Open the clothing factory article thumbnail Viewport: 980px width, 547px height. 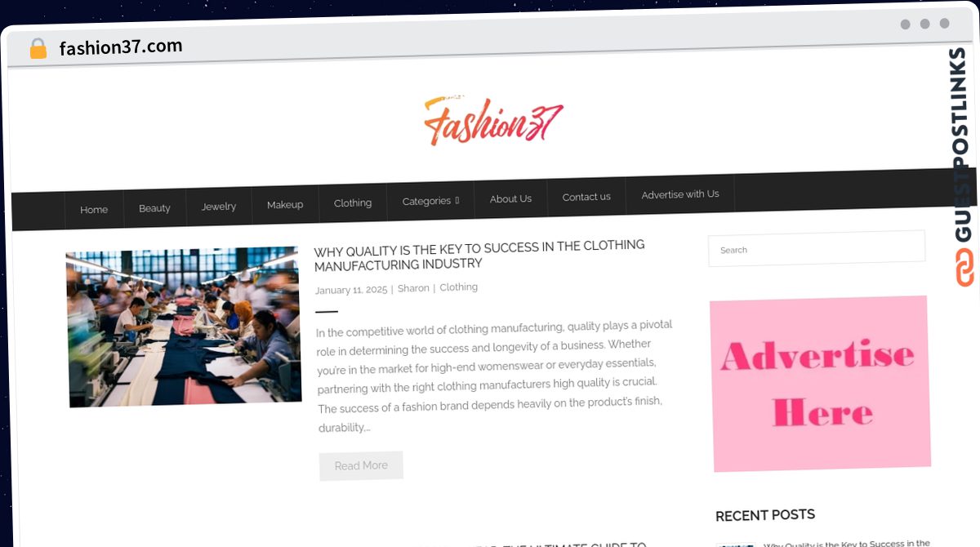[184, 327]
